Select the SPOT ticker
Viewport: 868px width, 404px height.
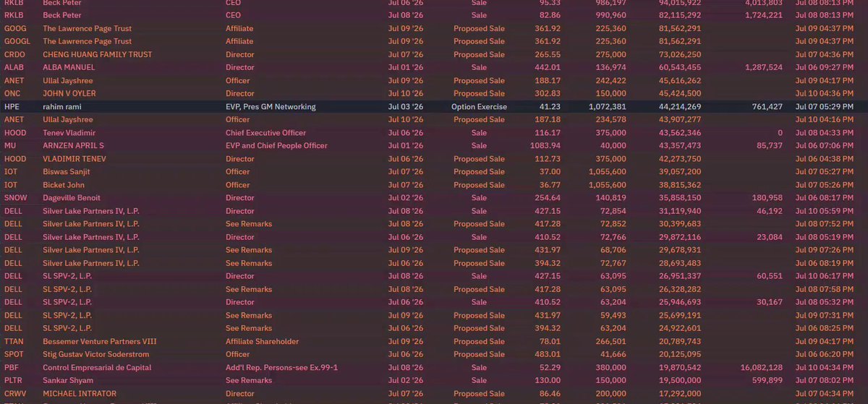click(14, 353)
